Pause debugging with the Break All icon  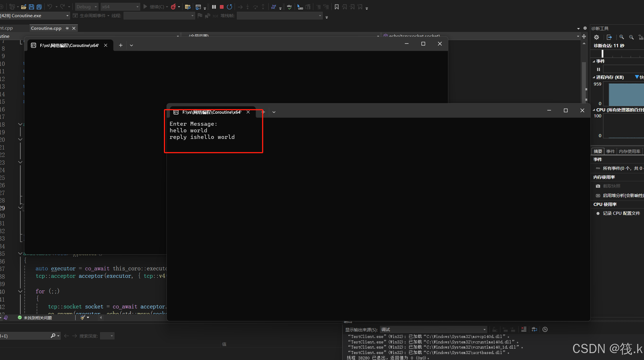(214, 7)
